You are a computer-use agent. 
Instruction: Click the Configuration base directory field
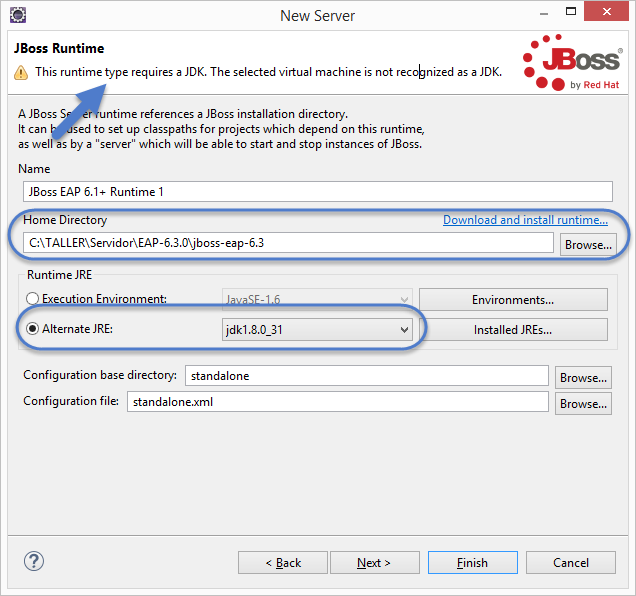click(367, 376)
